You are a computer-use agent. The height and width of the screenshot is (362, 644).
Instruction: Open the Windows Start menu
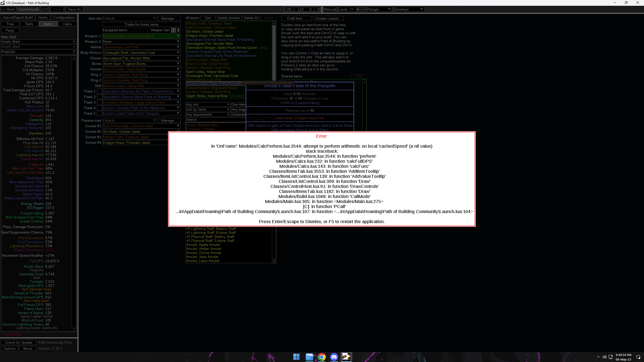tap(297, 357)
